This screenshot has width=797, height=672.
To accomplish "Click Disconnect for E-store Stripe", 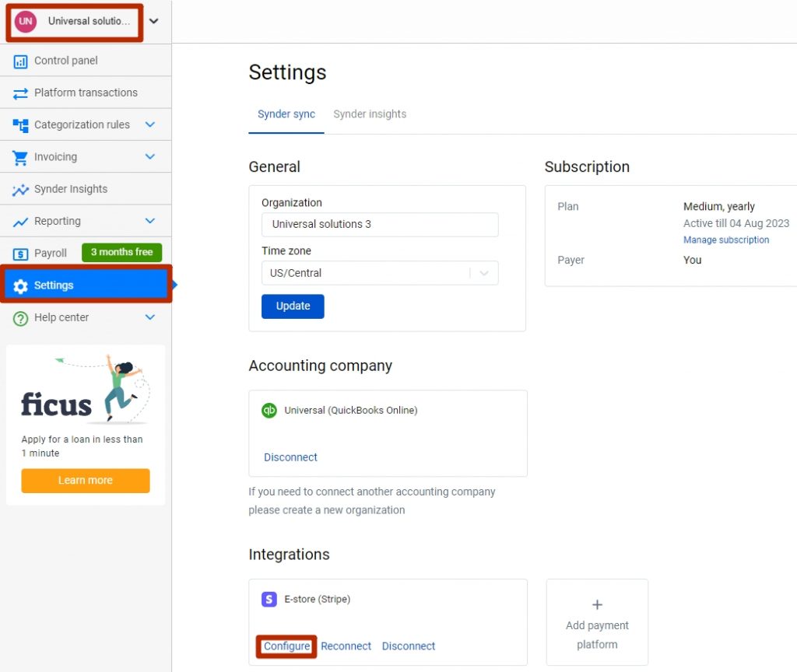I will coord(408,646).
